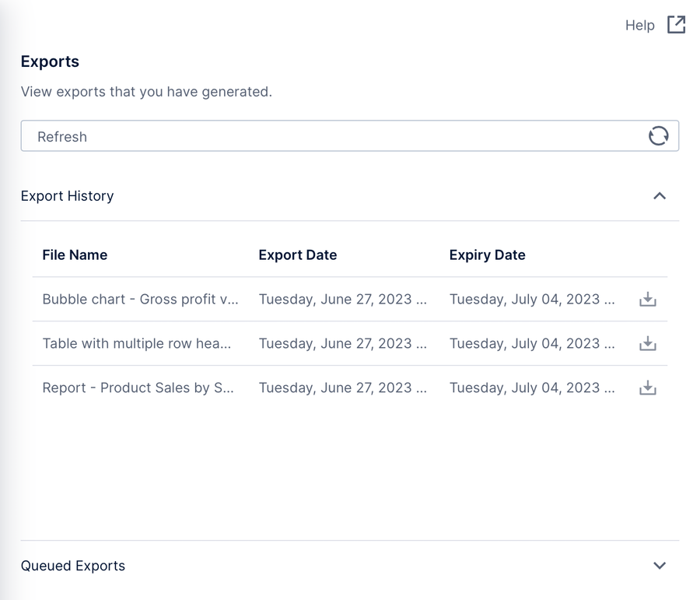Image resolution: width=700 pixels, height=600 pixels.
Task: Click the Help link text
Action: [x=639, y=26]
